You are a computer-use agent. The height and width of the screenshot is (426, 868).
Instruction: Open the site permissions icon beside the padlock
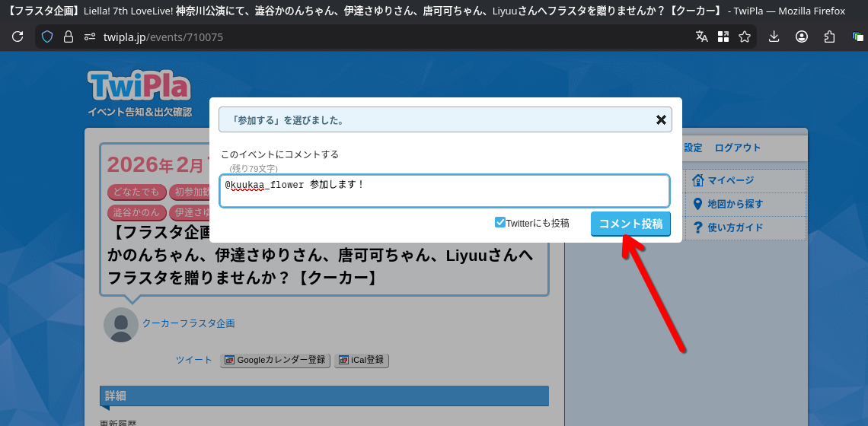click(90, 37)
